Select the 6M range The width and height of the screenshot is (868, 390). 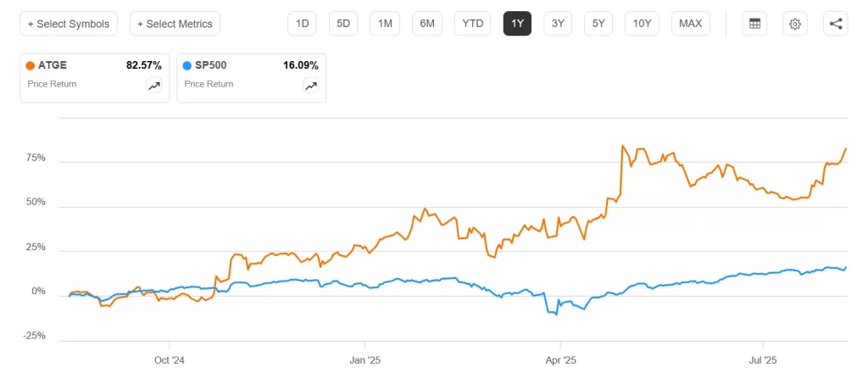pos(426,24)
